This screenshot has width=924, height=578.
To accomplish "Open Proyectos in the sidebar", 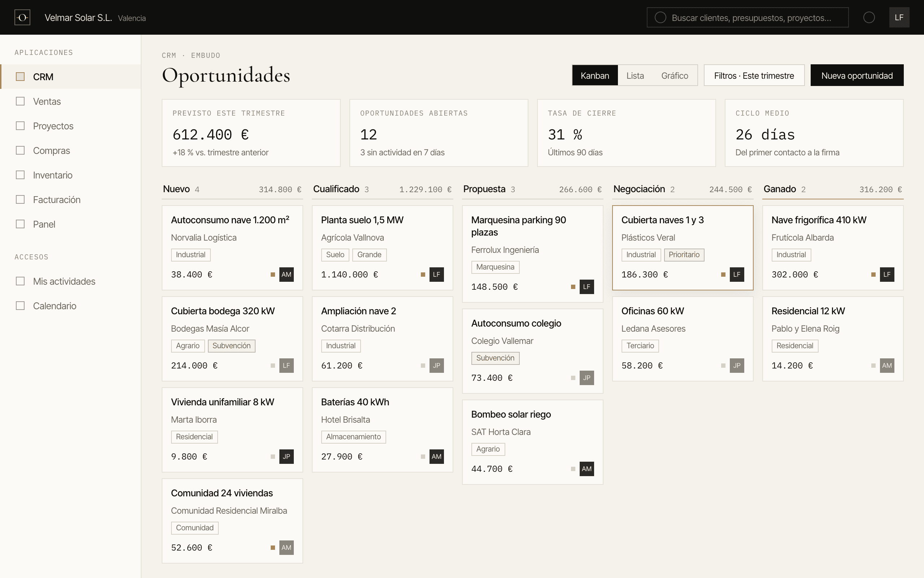I will click(71, 126).
